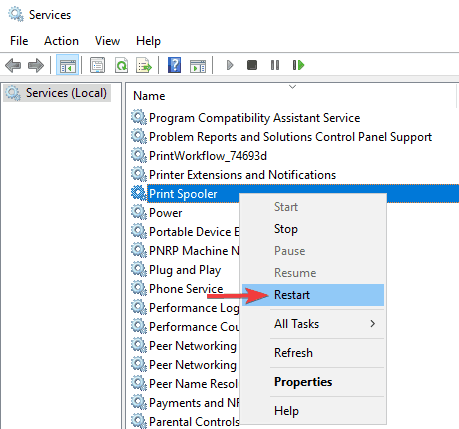Click the Start Service play icon
Viewport: 459px width, 429px height.
230,65
